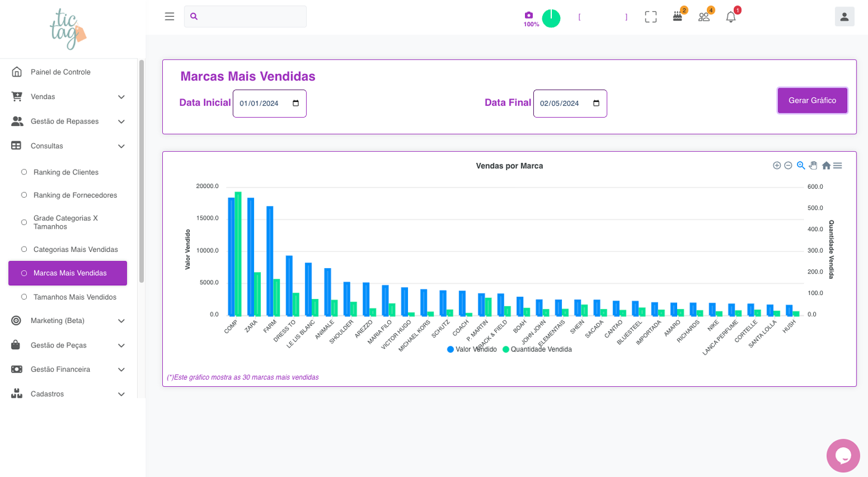Go to Painel de Controle
The width and height of the screenshot is (868, 477).
coord(61,72)
